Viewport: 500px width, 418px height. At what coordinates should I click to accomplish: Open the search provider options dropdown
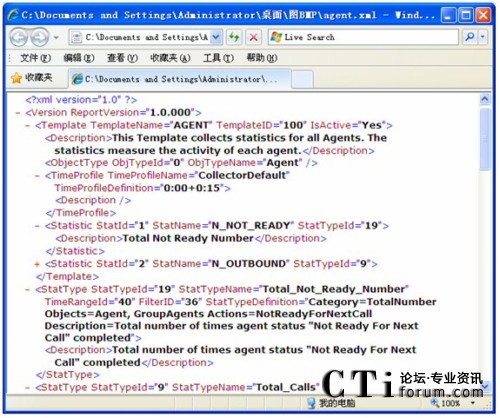tap(483, 37)
